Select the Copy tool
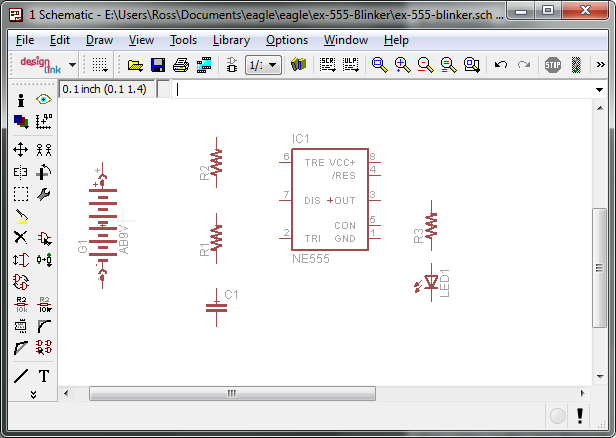This screenshot has width=616, height=438. (x=44, y=150)
